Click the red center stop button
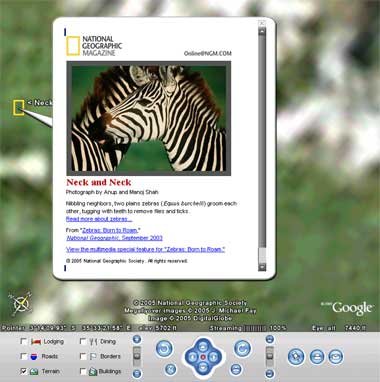380x382 pixels. coord(203,357)
